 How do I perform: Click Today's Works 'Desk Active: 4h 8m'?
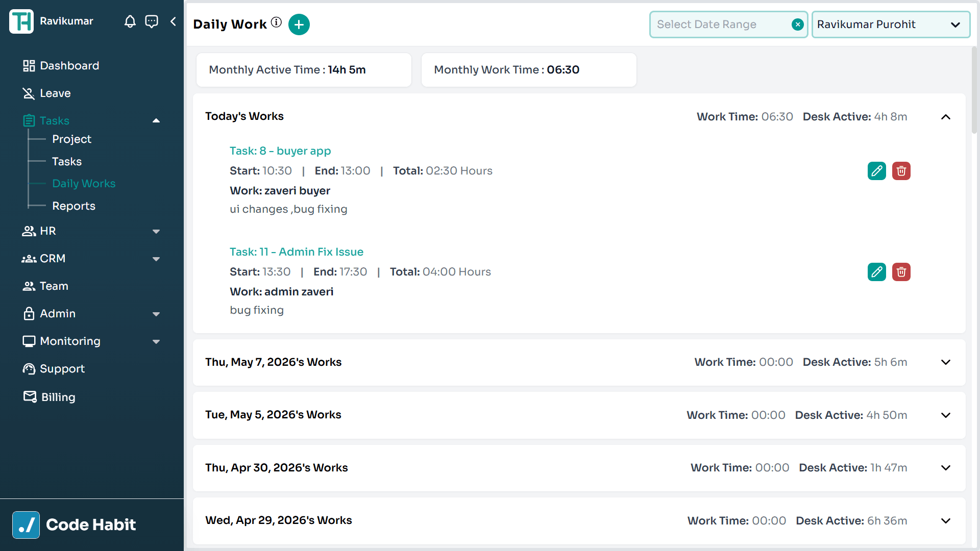[855, 117]
